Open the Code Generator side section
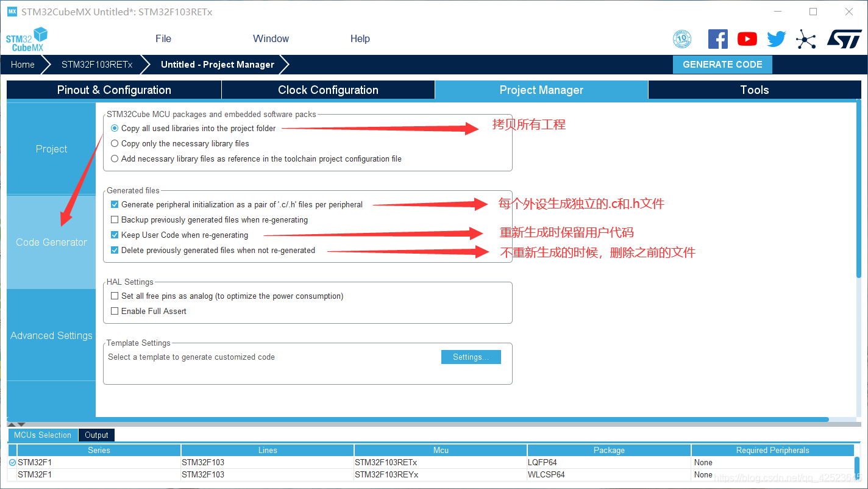The image size is (868, 489). pyautogui.click(x=51, y=243)
